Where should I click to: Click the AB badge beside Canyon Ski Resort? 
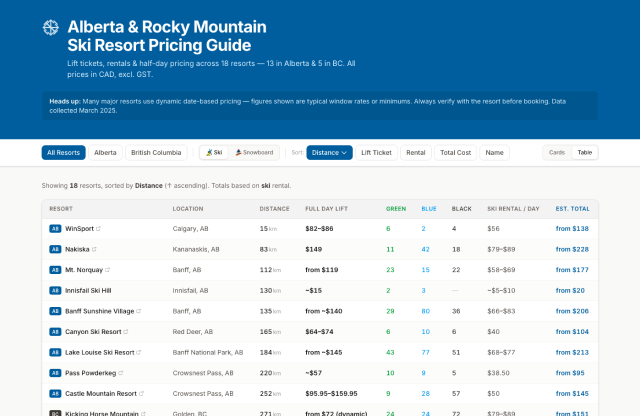55,331
